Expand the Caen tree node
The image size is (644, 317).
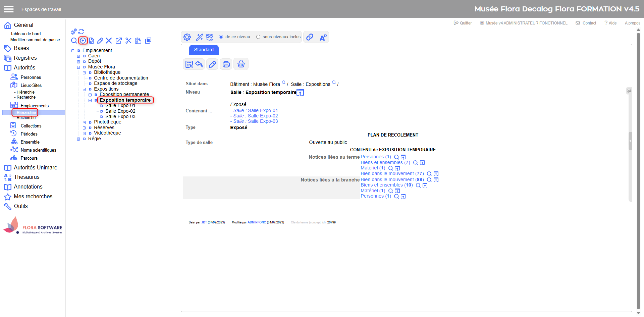coord(78,56)
